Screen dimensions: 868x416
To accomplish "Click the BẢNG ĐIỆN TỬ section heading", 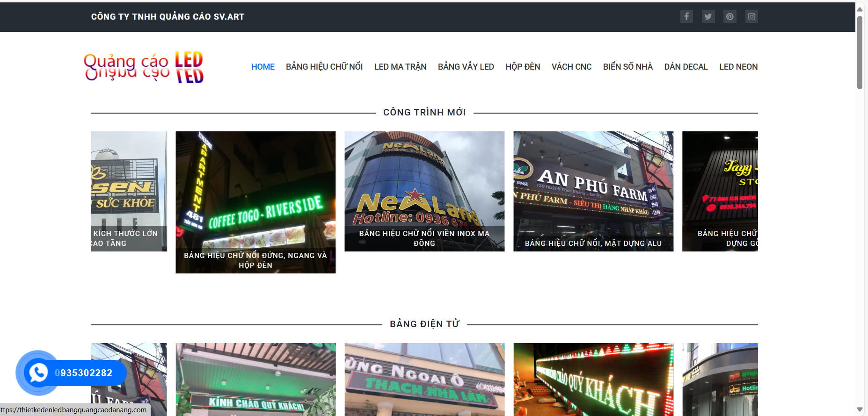I will tap(424, 324).
